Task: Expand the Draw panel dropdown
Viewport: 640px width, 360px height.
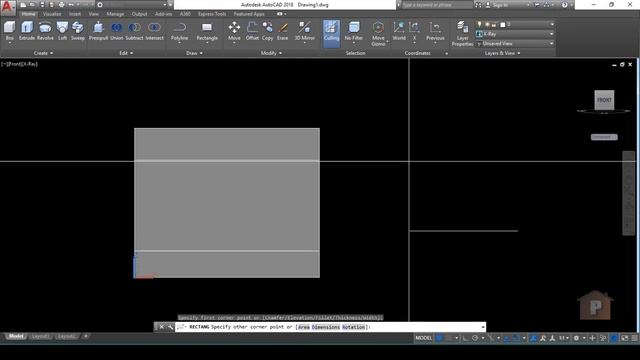Action: pyautogui.click(x=194, y=53)
